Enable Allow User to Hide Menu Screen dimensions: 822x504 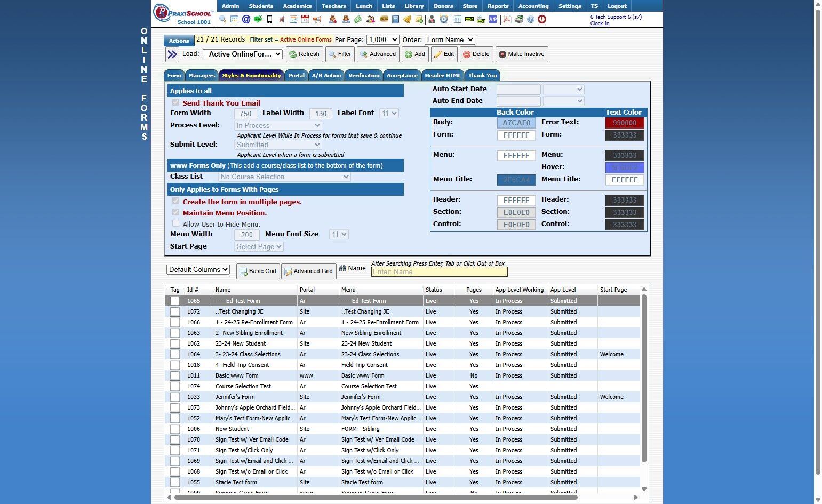(175, 223)
